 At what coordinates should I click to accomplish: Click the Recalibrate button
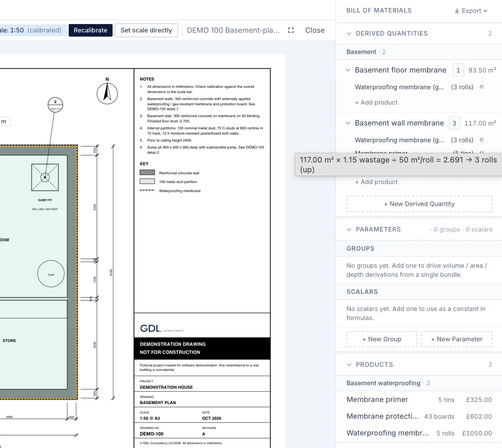tap(90, 30)
